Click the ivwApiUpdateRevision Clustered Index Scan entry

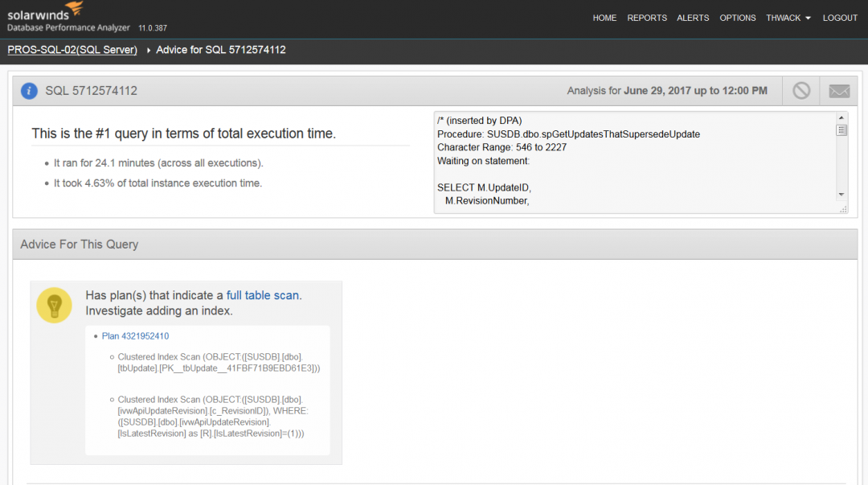(x=212, y=417)
